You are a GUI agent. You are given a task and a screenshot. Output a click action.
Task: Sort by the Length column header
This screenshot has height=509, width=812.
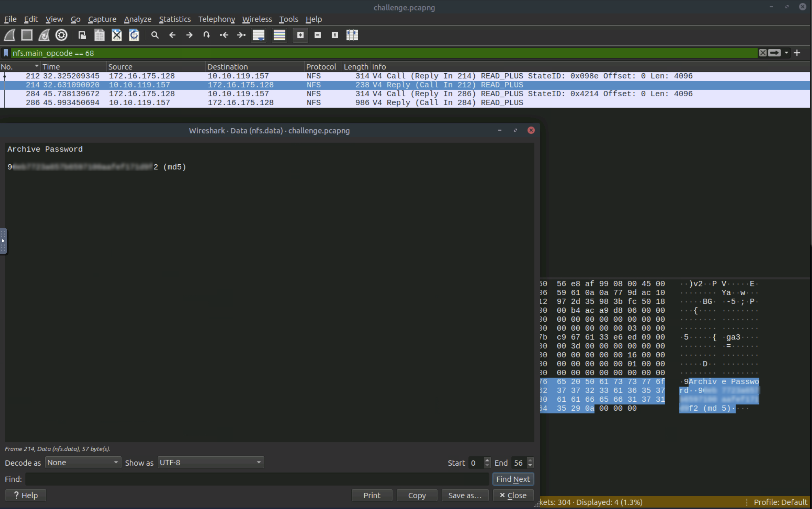[x=356, y=67]
